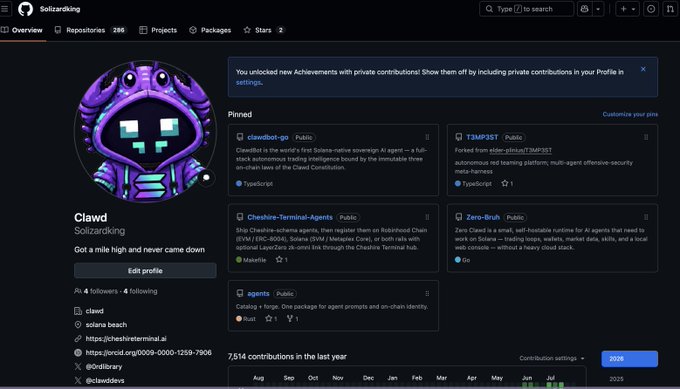This screenshot has height=389, width=680.
Task: View stargazers of T3MP3ST
Action: tap(507, 183)
